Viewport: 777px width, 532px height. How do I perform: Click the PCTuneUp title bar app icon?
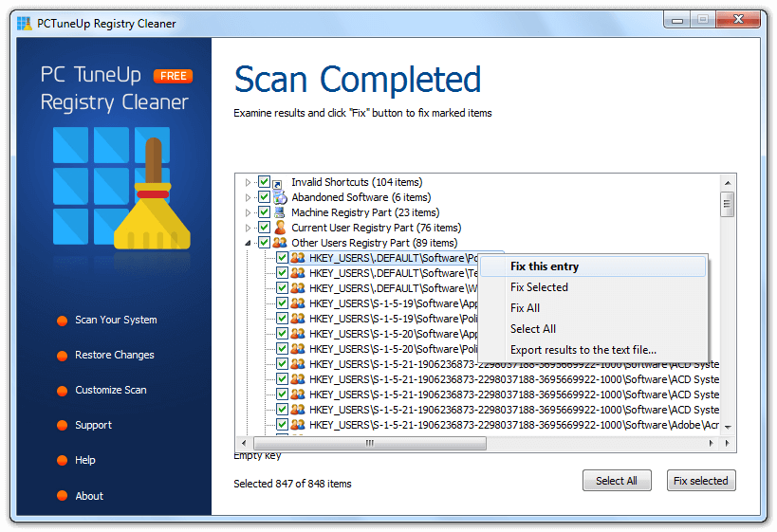(x=25, y=24)
